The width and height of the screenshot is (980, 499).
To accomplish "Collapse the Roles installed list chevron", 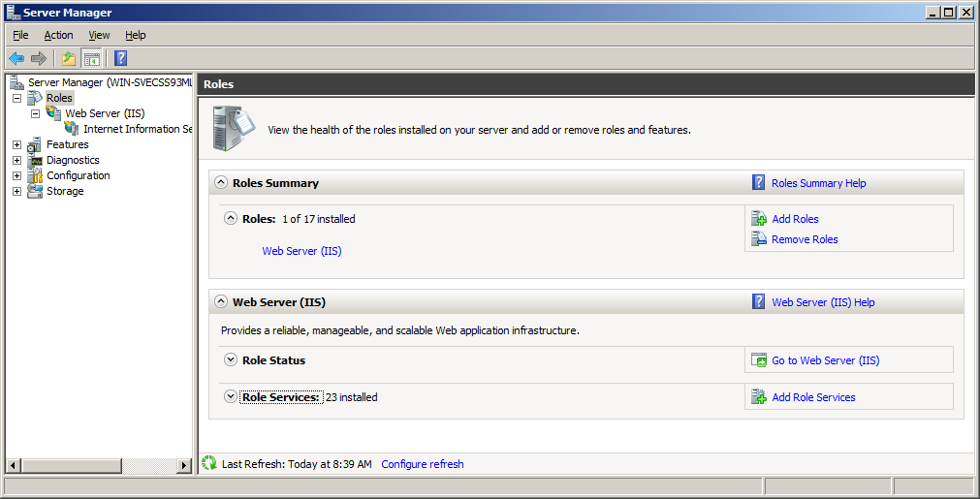I will pyautogui.click(x=231, y=219).
